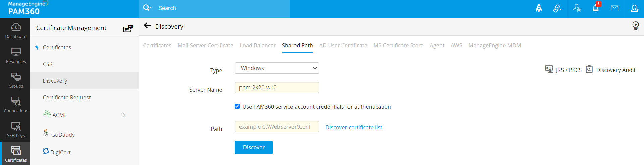The image size is (644, 165).
Task: Select the Shared Path tab
Action: coord(298,45)
